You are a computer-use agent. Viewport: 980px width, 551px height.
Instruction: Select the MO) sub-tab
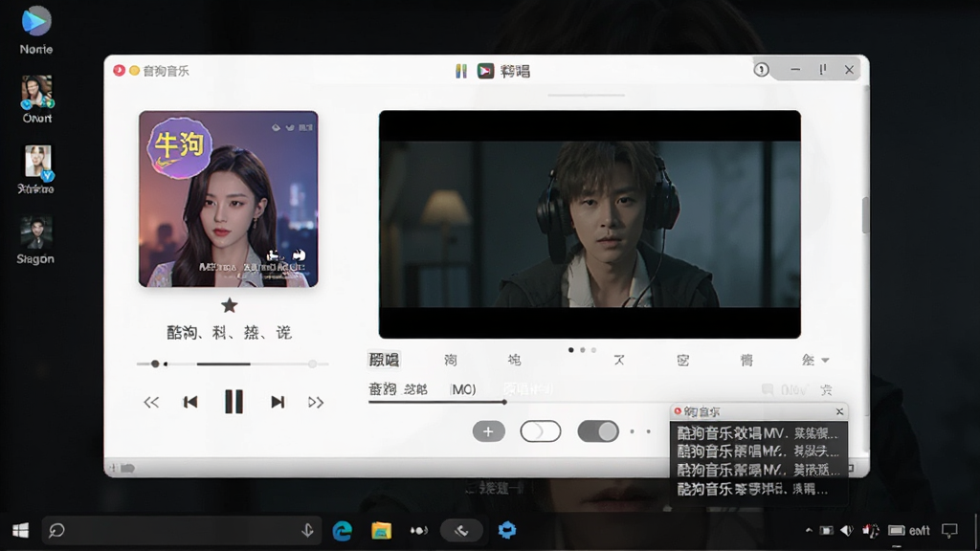tap(463, 390)
